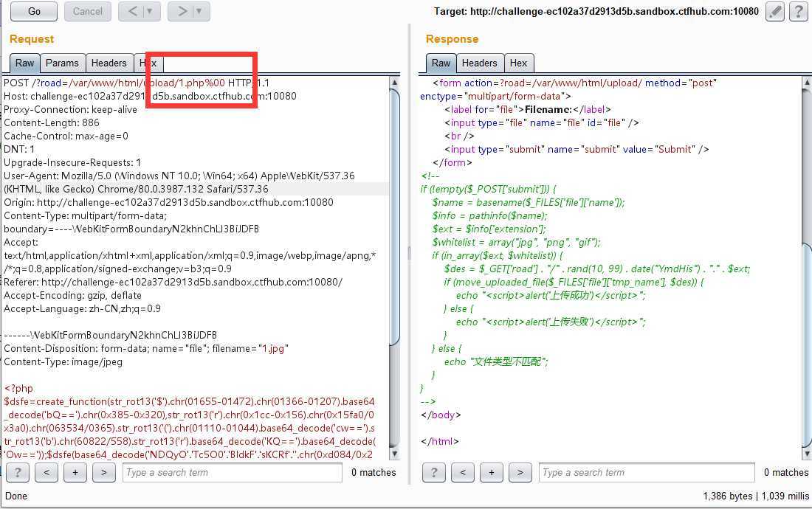Go back to previous request in history

[133, 11]
